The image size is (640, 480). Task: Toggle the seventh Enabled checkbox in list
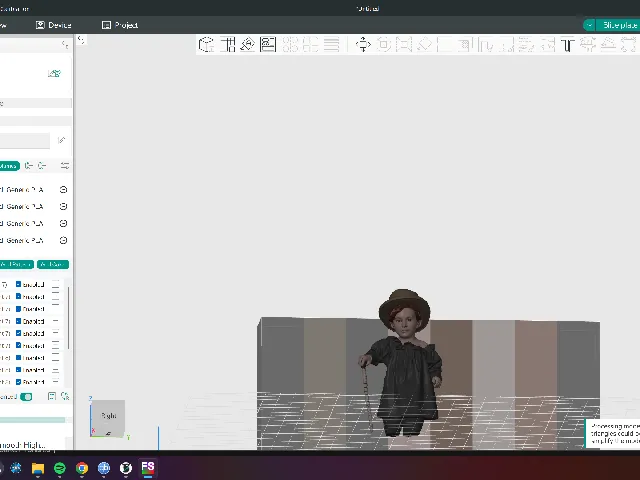pyautogui.click(x=18, y=358)
